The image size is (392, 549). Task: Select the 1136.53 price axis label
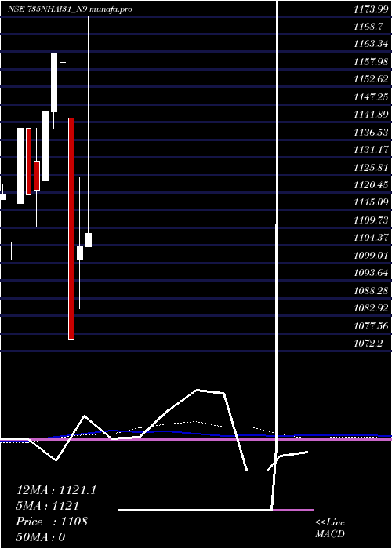(x=371, y=133)
